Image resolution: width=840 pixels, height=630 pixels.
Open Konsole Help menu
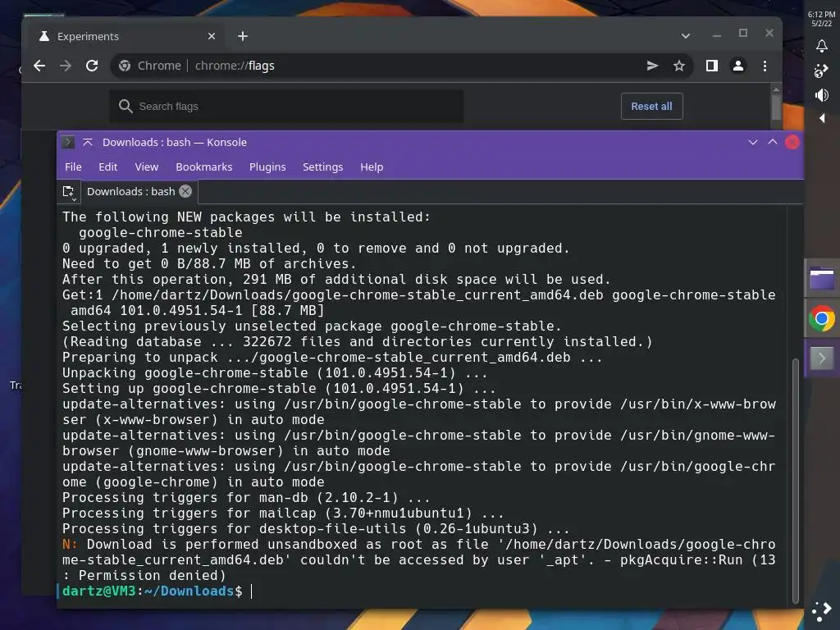(372, 167)
